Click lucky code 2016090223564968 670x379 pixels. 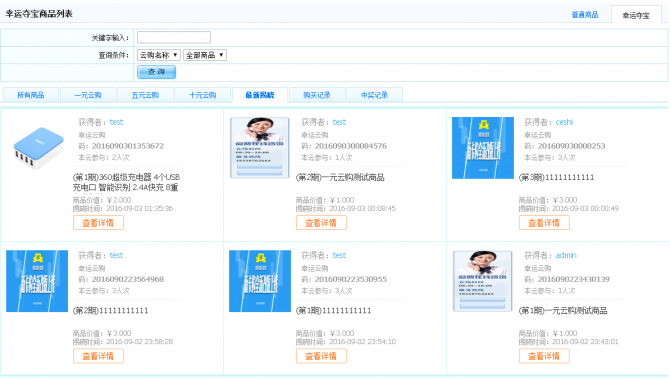point(128,279)
